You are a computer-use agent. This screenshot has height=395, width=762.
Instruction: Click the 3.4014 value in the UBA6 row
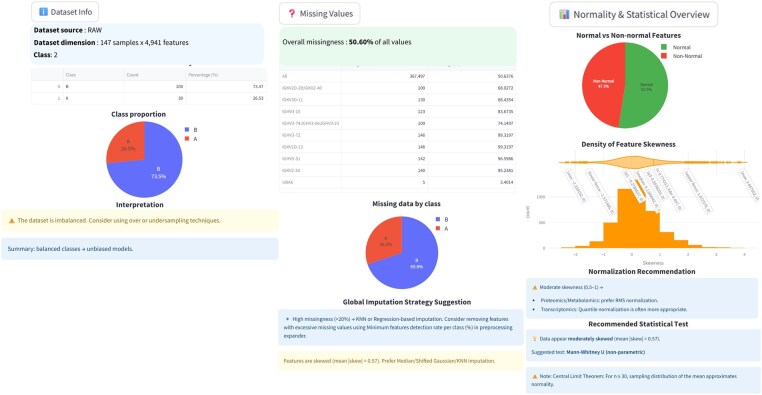point(471,182)
